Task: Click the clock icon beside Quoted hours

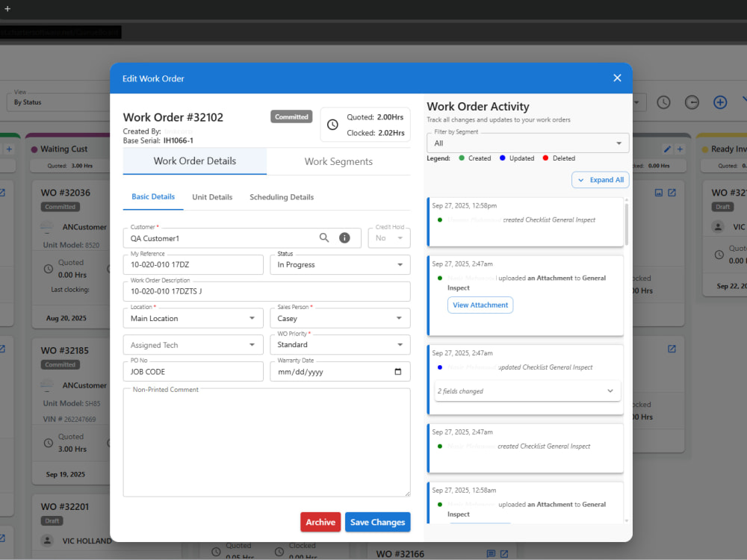Action: coord(332,124)
